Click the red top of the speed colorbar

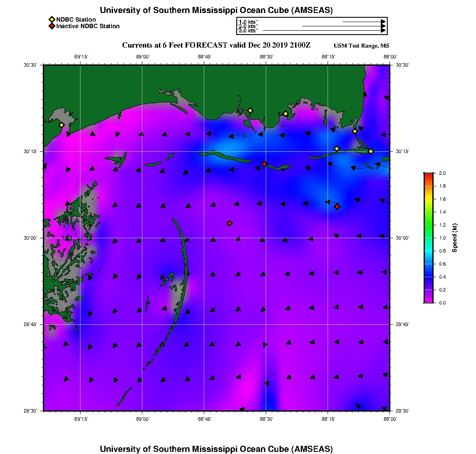coord(428,176)
